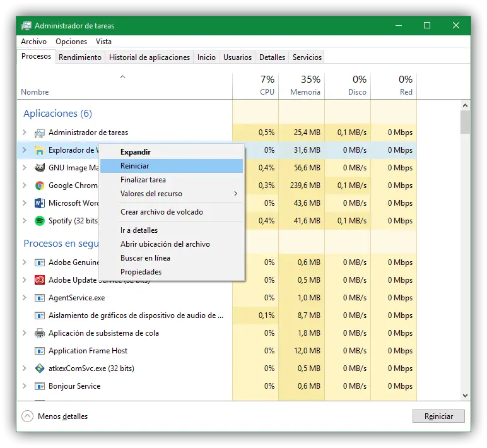Click the Explorador de Windows folder icon
This screenshot has width=487, height=448.
40,150
